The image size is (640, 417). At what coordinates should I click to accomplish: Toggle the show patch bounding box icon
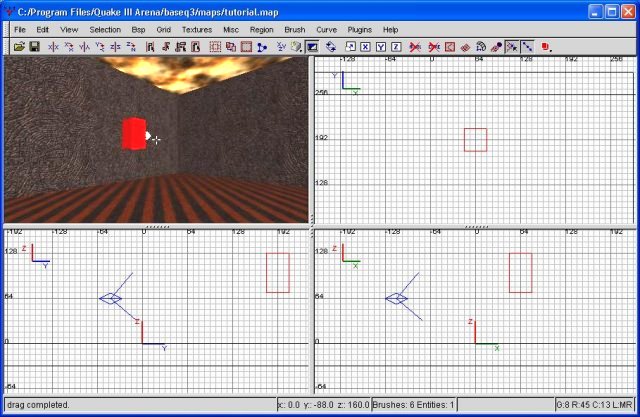[449, 47]
